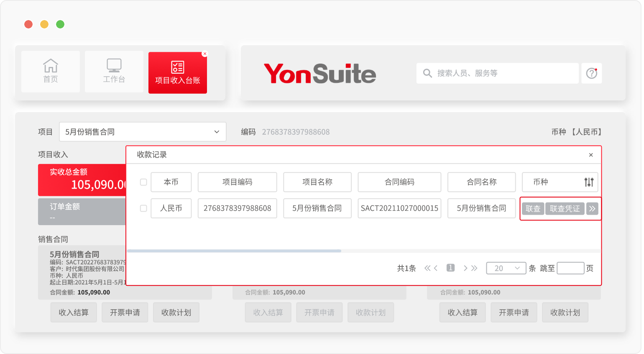Check the 人民币 row checkbox
The width and height of the screenshot is (644, 354).
(x=143, y=208)
